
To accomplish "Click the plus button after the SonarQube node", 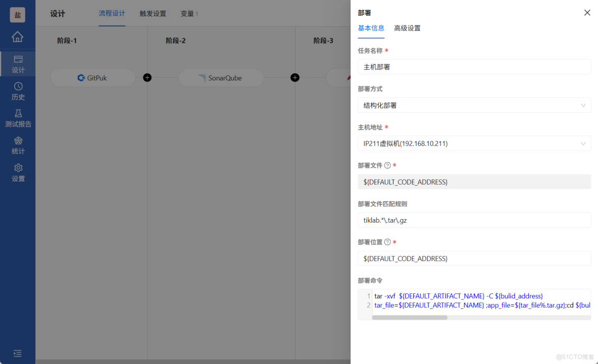I will pyautogui.click(x=295, y=77).
